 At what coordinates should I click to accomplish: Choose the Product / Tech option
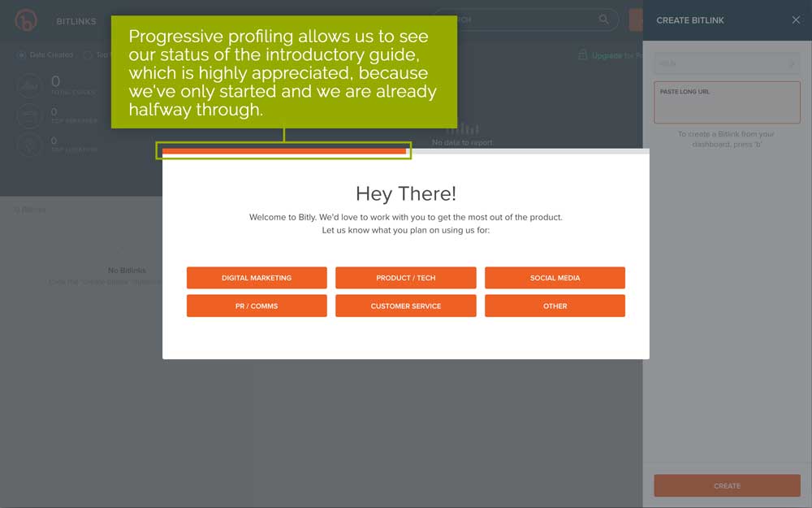[405, 278]
